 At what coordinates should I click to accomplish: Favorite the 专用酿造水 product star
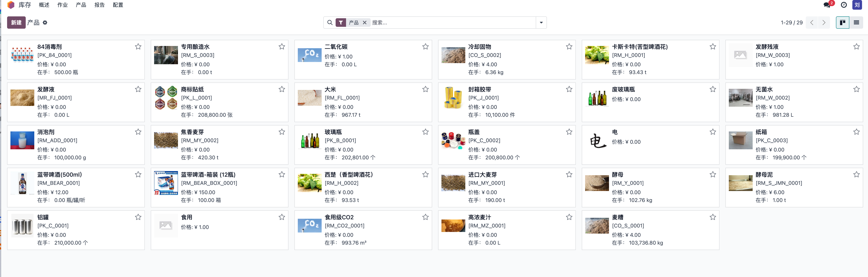click(x=282, y=47)
